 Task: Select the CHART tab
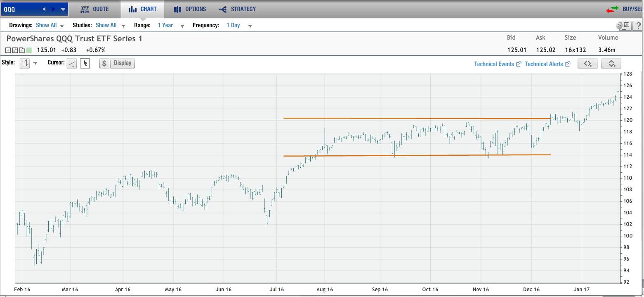point(142,9)
